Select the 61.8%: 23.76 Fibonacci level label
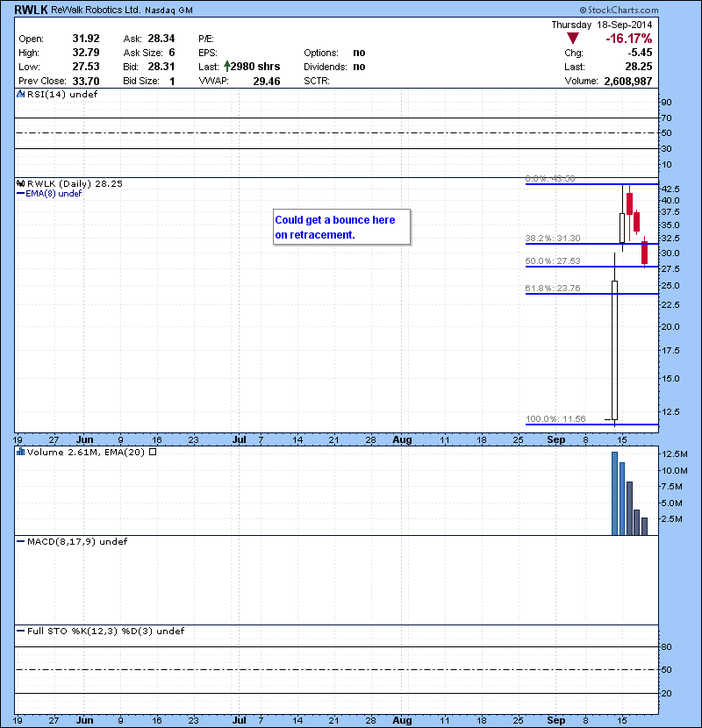 (549, 288)
